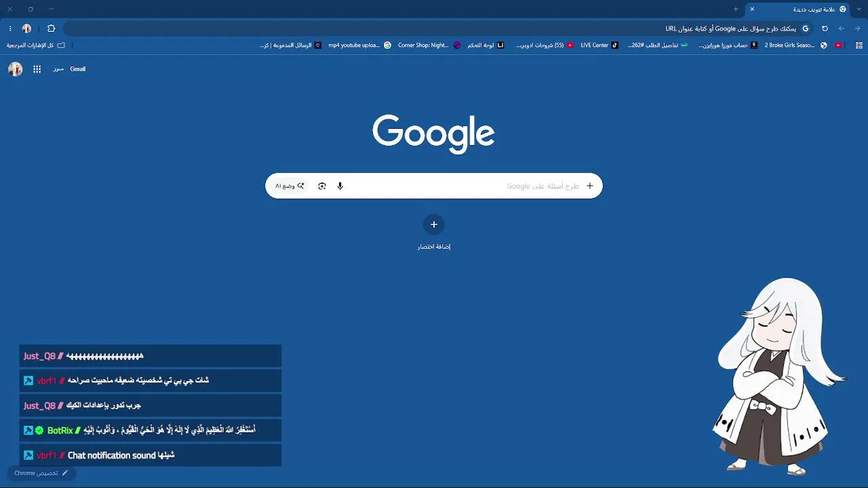Add a shortcut with the round plus button
Screen dimensions: 868x488
[x=434, y=224]
